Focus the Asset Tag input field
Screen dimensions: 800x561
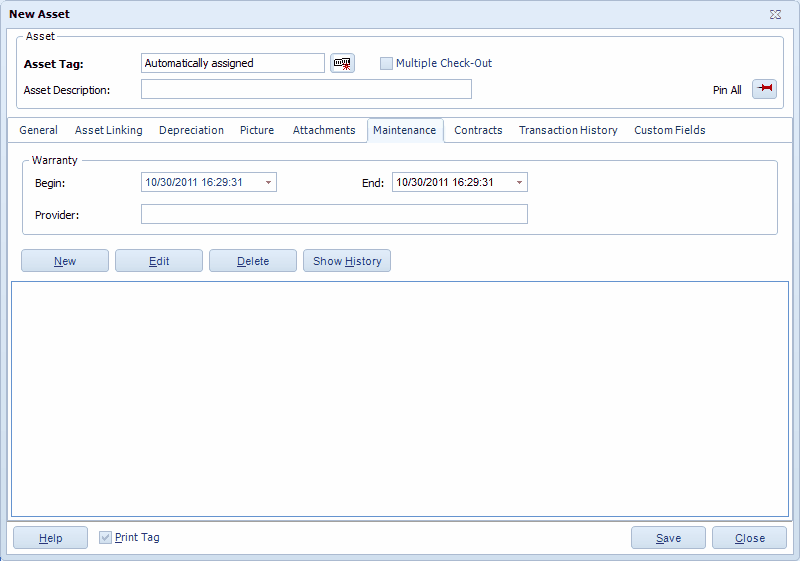click(x=233, y=63)
